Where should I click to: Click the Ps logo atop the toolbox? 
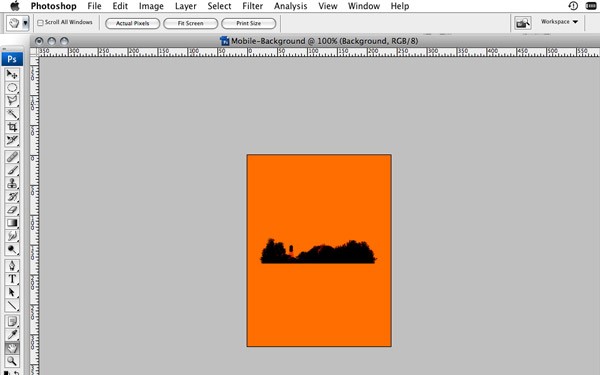12,59
